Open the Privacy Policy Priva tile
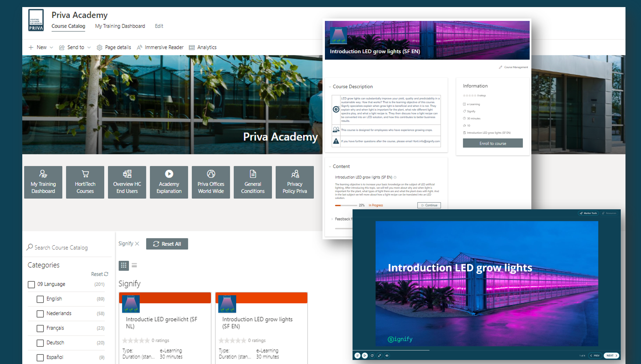 pos(295,182)
